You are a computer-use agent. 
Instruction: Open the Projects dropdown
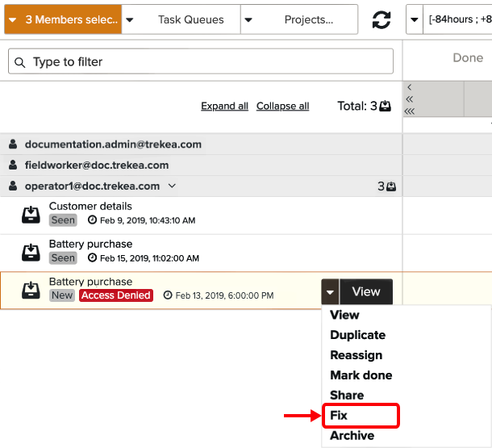(x=299, y=19)
